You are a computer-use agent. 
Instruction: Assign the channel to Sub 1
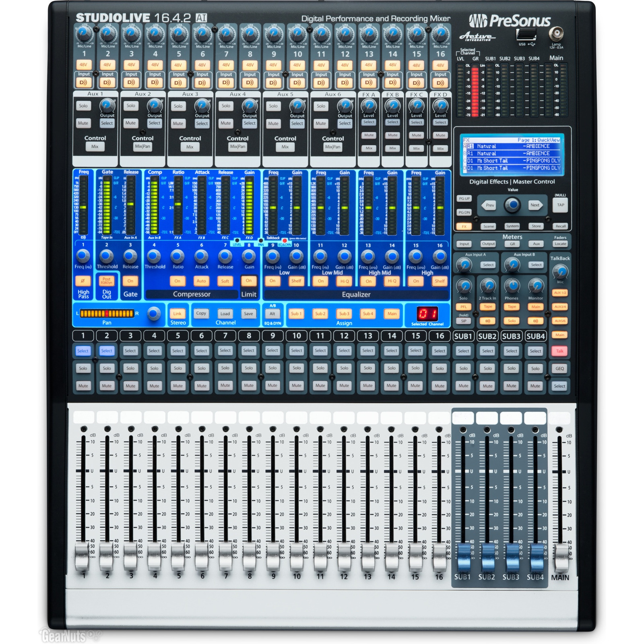(x=296, y=314)
